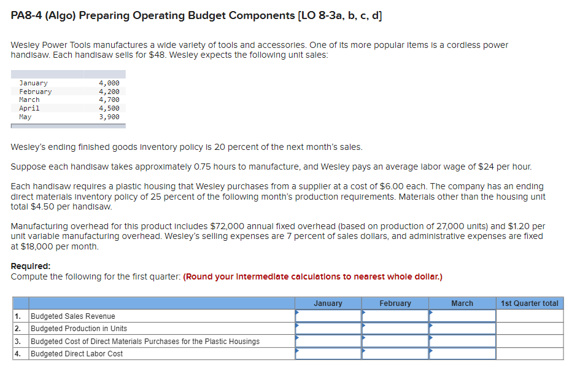Select the February Budgeted Direct Labor Cost cell
Screen dimensions: 588x368
[x=396, y=353]
